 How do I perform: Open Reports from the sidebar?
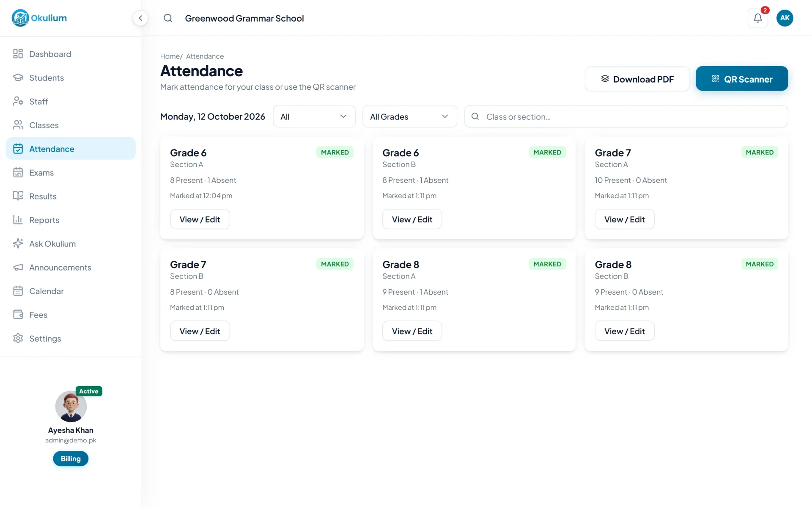click(71, 220)
